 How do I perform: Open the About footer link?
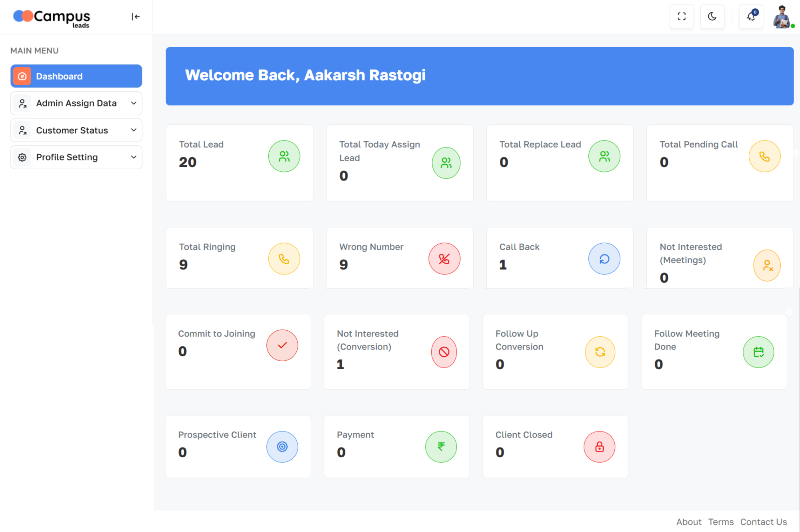point(688,522)
